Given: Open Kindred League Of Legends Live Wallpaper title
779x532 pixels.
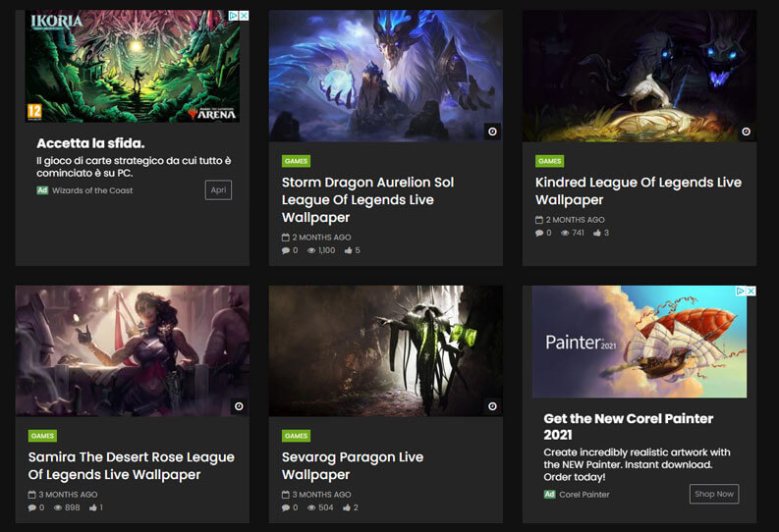Looking at the screenshot, I should 638,191.
